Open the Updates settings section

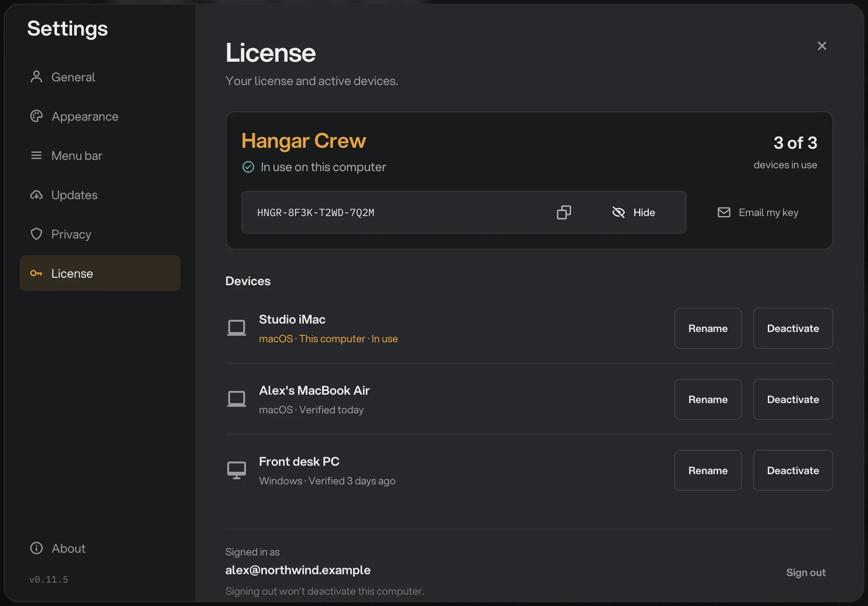coord(100,195)
